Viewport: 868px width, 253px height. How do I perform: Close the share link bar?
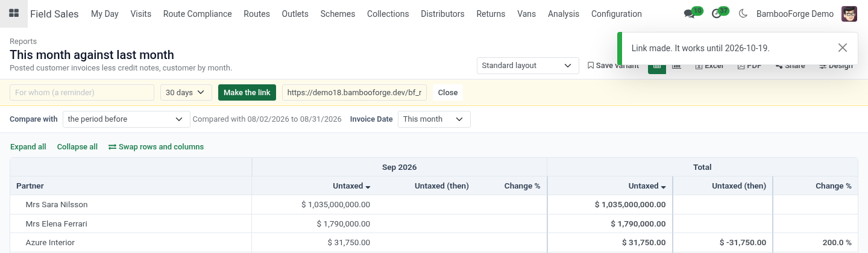click(448, 92)
